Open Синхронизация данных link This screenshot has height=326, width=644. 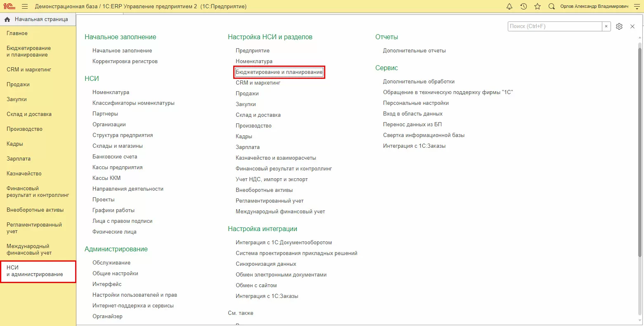tap(266, 264)
